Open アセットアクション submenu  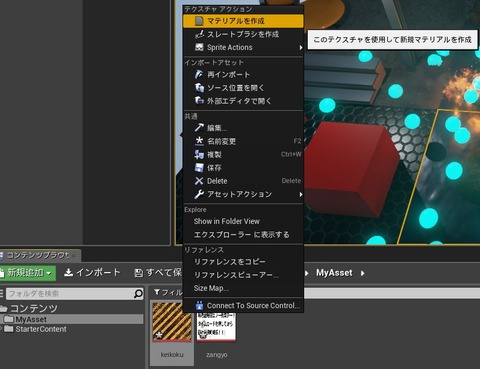(x=243, y=194)
